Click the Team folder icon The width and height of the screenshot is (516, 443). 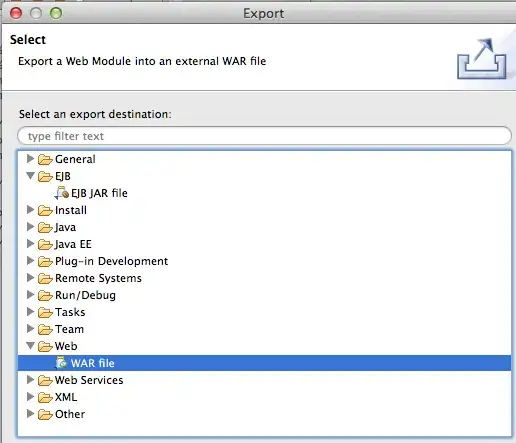[45, 330]
